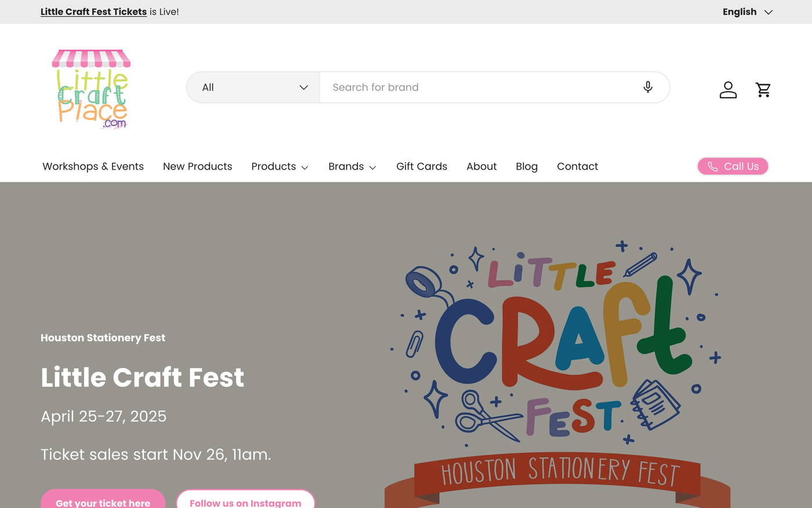Expand the Brands menu chevron
The width and height of the screenshot is (812, 508).
click(x=372, y=167)
